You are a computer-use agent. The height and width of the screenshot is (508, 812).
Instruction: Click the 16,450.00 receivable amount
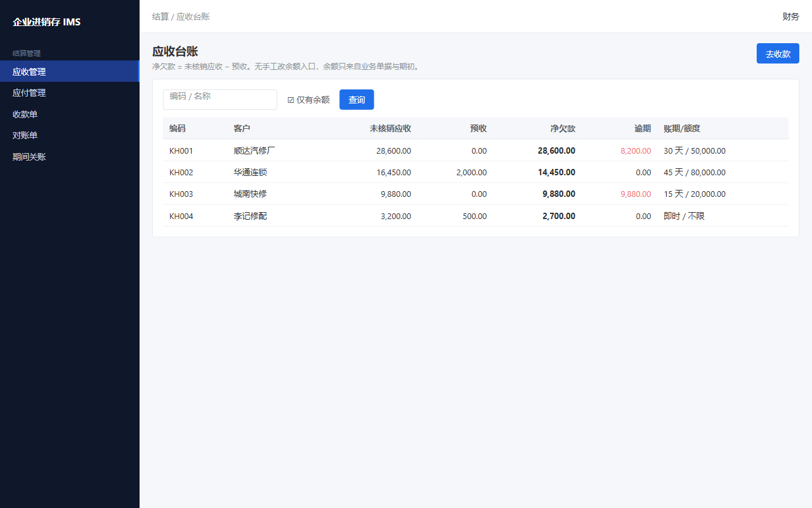point(393,173)
